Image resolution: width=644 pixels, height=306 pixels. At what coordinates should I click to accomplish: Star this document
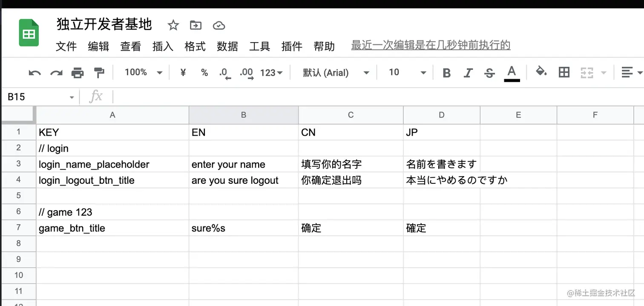[x=173, y=26]
